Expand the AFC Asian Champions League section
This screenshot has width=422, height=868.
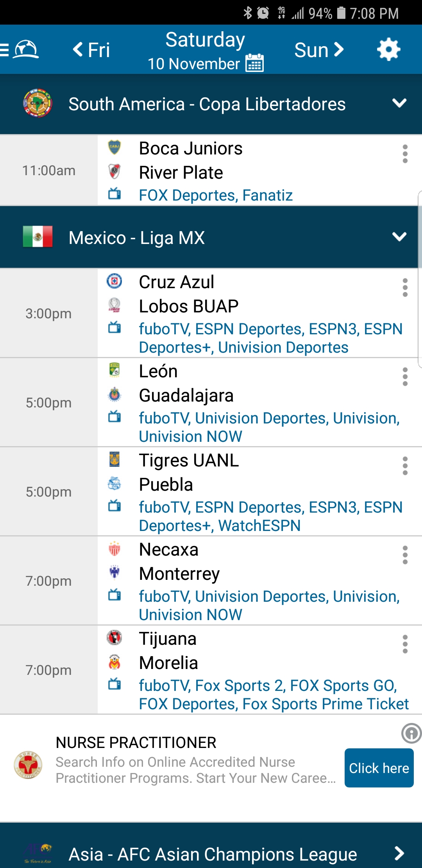pos(399,854)
